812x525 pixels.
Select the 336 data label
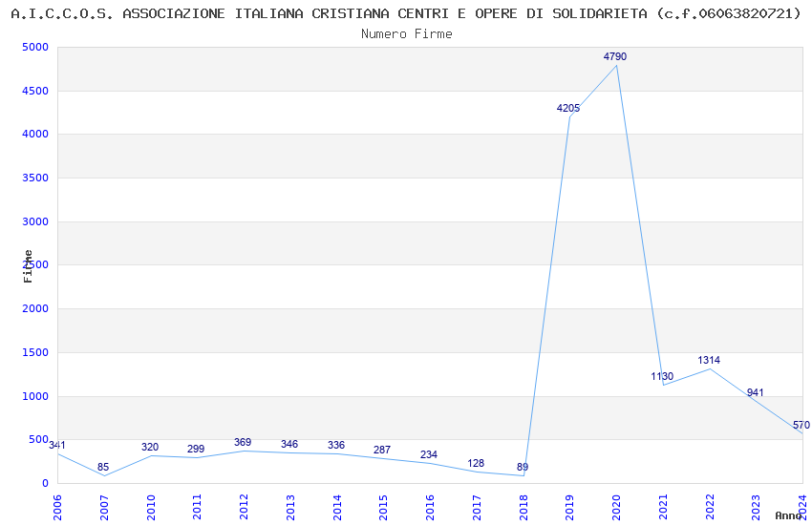[335, 446]
